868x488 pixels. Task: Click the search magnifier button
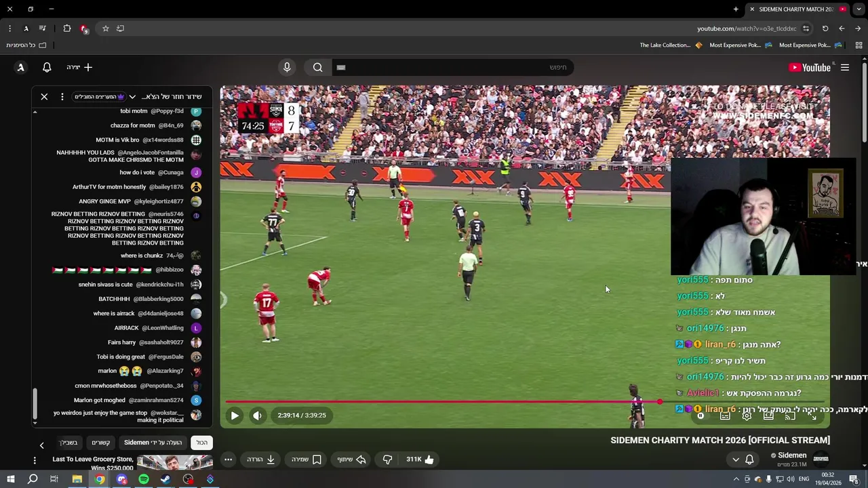tap(318, 67)
